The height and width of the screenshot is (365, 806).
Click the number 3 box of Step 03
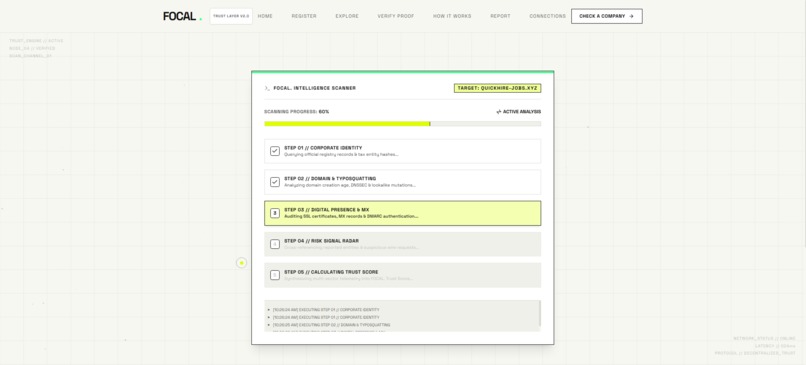(275, 213)
